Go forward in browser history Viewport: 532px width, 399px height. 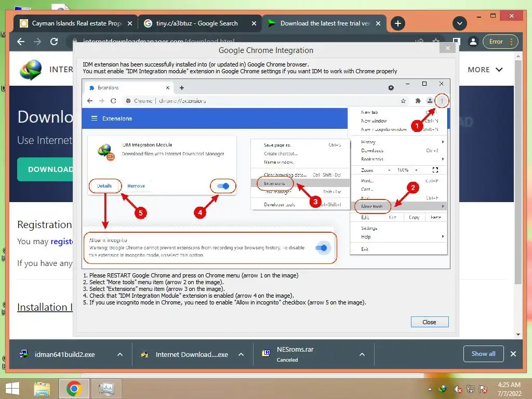tap(37, 42)
